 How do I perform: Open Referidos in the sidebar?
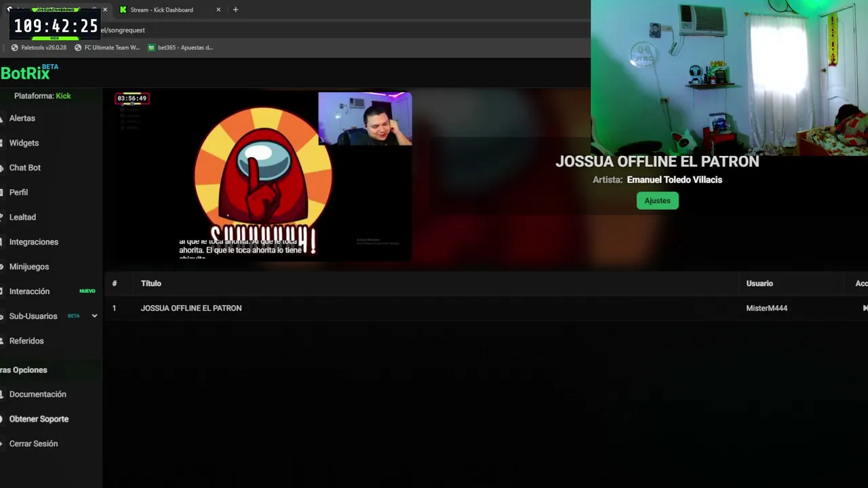coord(26,341)
